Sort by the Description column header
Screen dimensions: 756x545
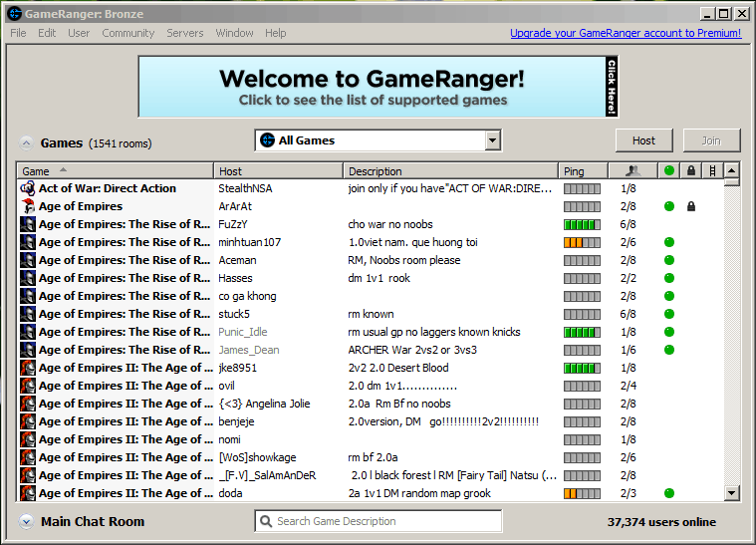(450, 170)
